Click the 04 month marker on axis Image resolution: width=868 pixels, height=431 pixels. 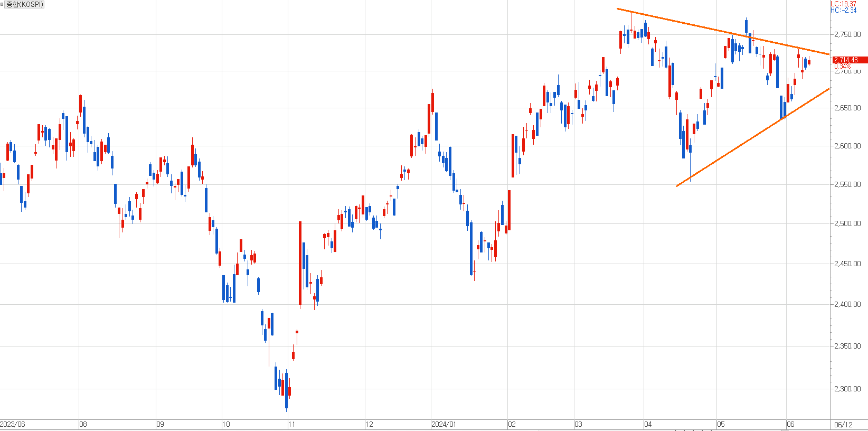coord(648,425)
